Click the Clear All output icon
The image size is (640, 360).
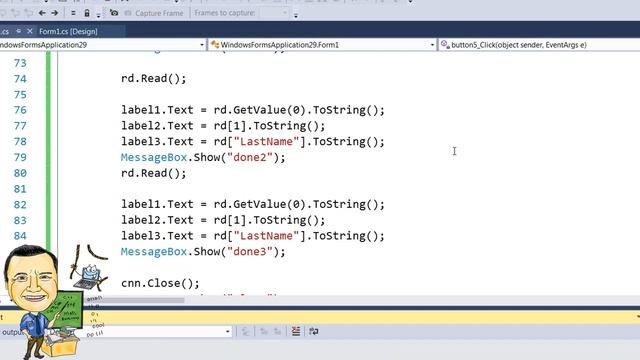tap(296, 331)
